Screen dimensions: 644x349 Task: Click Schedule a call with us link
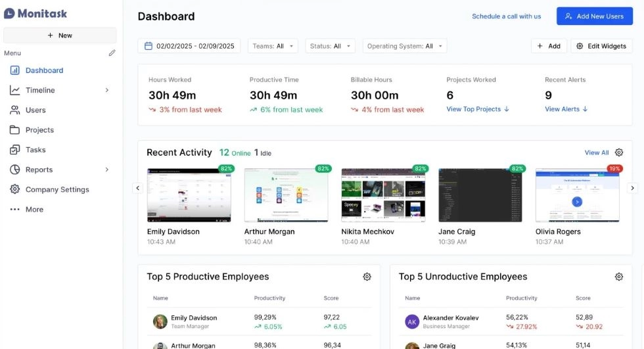(x=506, y=16)
